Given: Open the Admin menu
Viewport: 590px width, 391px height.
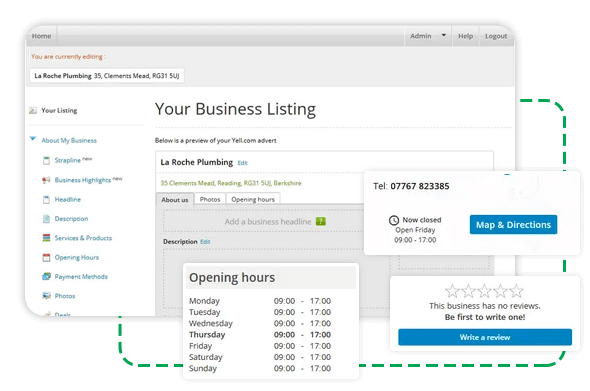Looking at the screenshot, I should [421, 36].
